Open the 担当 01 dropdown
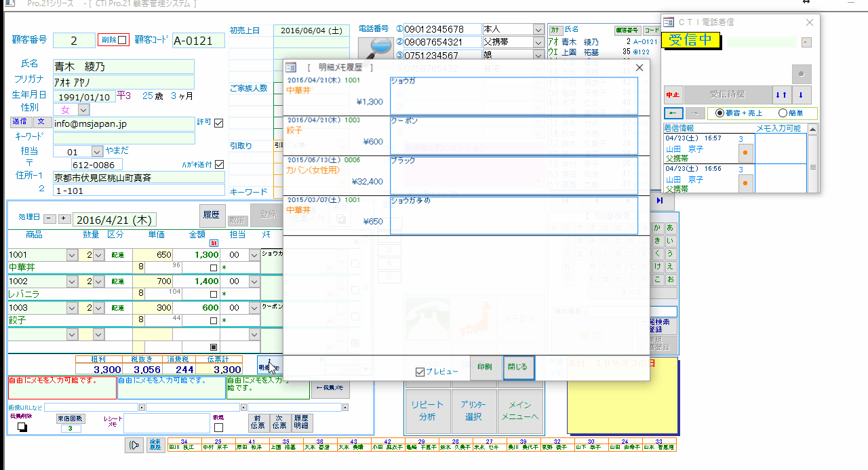Screen dimensions: 868x470 [96, 151]
